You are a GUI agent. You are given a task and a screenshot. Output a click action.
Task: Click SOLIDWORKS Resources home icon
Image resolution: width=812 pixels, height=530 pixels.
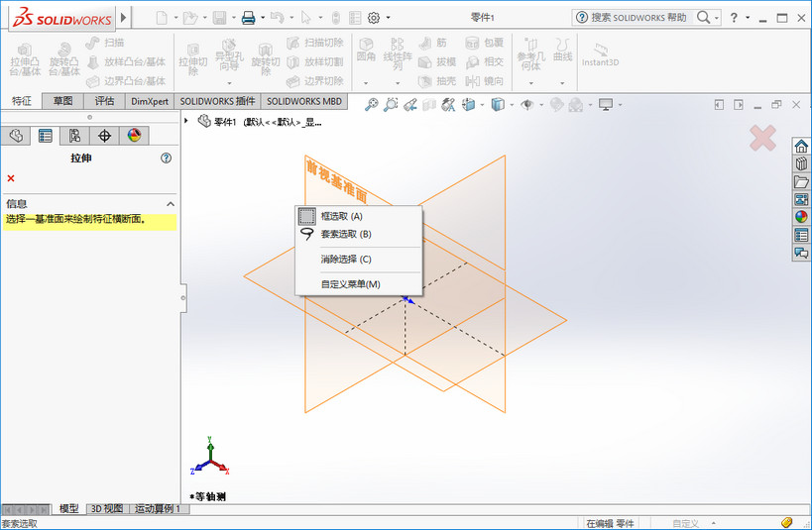801,147
